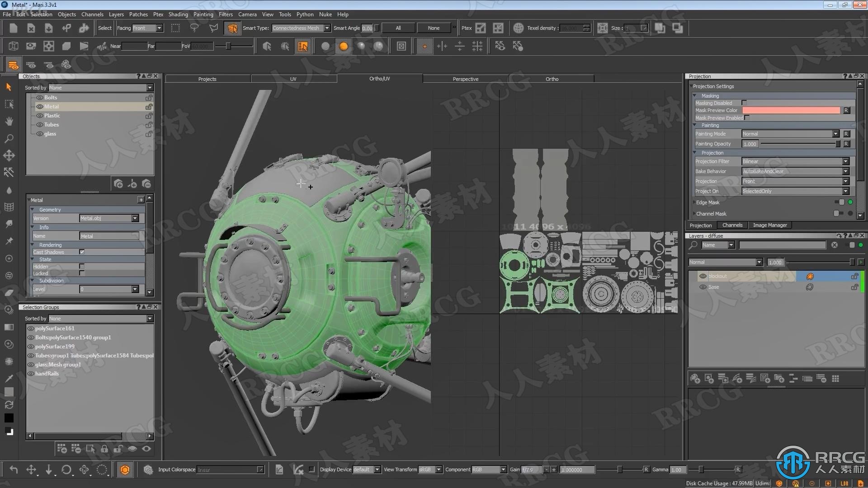Viewport: 868px width, 488px height.
Task: Open the Painting menu in the menu bar
Action: [x=202, y=14]
